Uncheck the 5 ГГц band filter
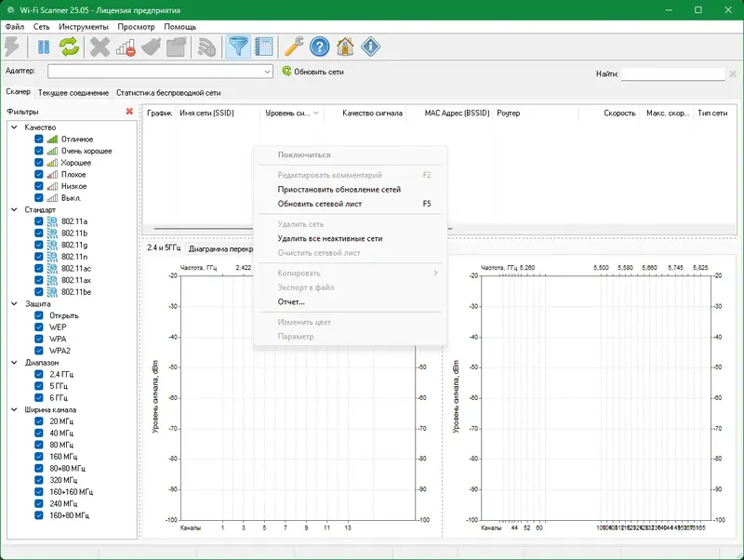 pos(39,386)
